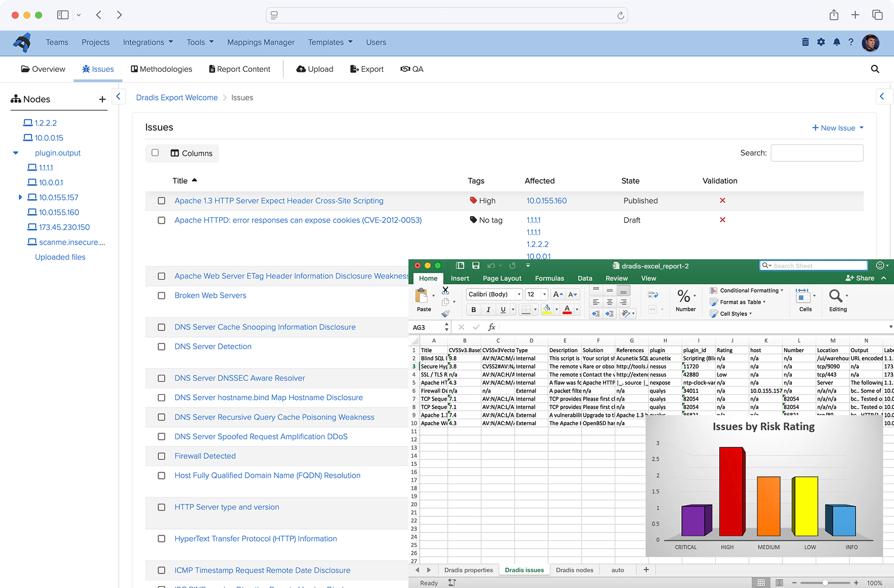Check the Firewall Detected issue checkbox
894x588 pixels.
(x=161, y=456)
